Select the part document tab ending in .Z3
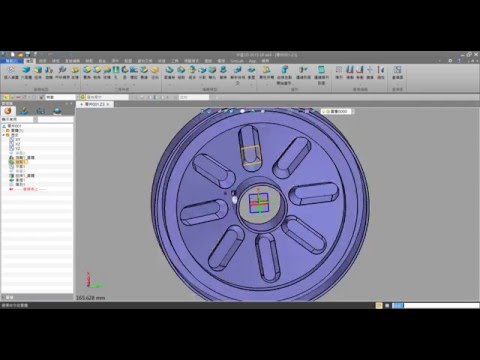Screen dimensions: 480x360 tap(95, 104)
